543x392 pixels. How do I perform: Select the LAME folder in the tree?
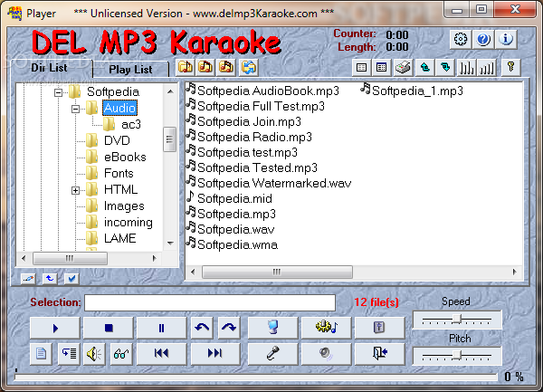click(119, 239)
